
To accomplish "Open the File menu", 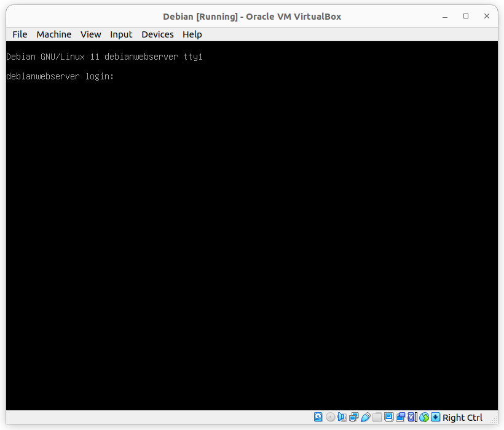I will (19, 34).
